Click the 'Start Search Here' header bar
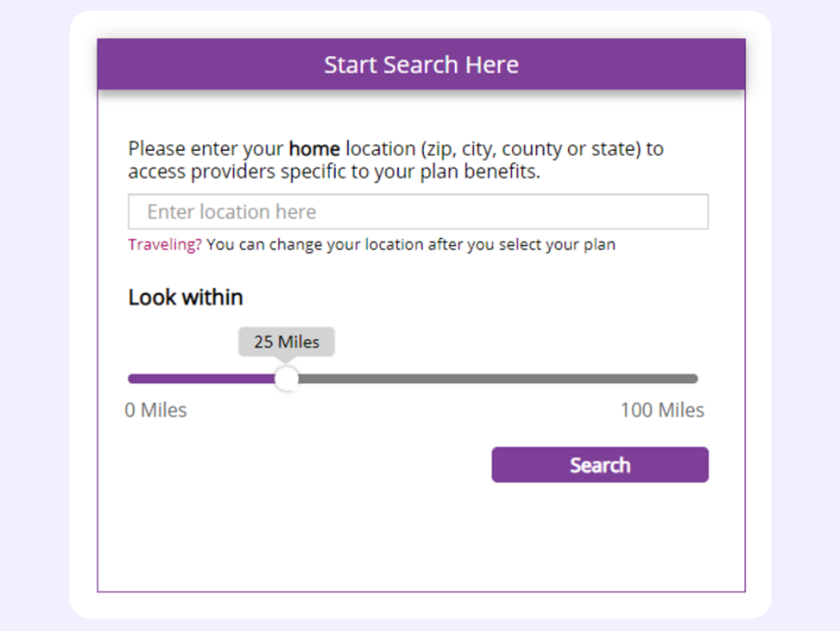Image resolution: width=840 pixels, height=631 pixels. (x=421, y=65)
